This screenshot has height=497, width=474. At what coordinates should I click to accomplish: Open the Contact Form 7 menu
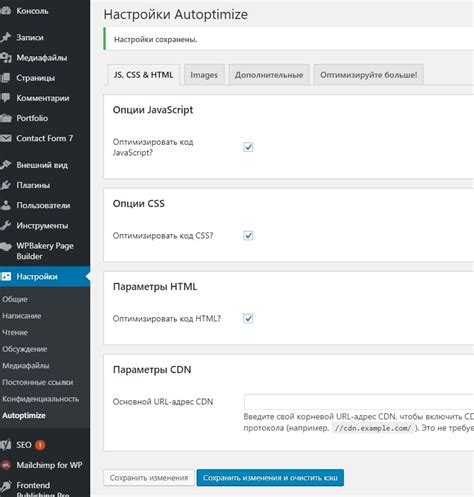[45, 138]
